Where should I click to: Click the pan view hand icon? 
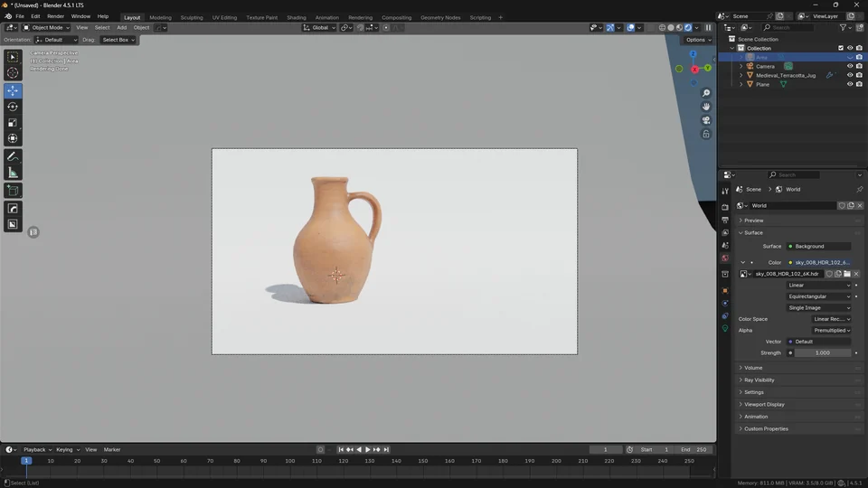tap(706, 107)
